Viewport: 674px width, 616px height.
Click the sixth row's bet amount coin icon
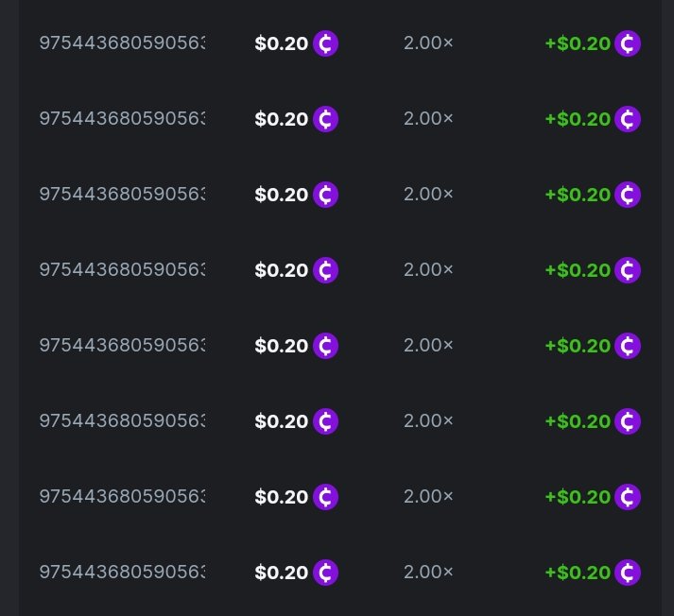coord(326,421)
